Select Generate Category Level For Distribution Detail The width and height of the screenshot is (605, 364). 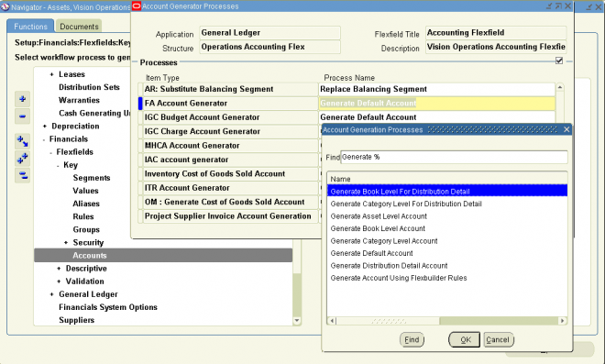coord(406,204)
